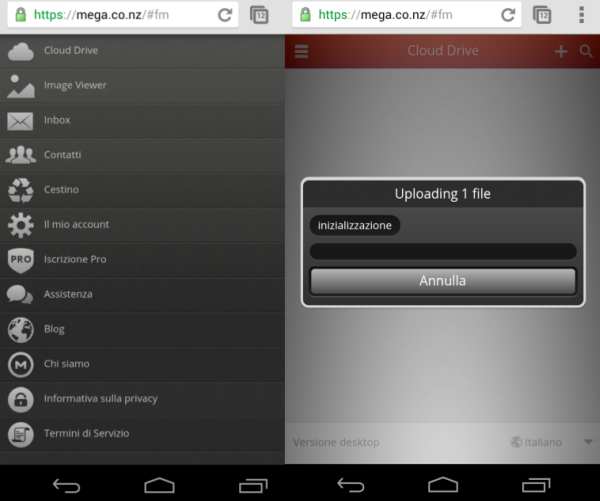Tap Android back button on the left

pyautogui.click(x=66, y=486)
